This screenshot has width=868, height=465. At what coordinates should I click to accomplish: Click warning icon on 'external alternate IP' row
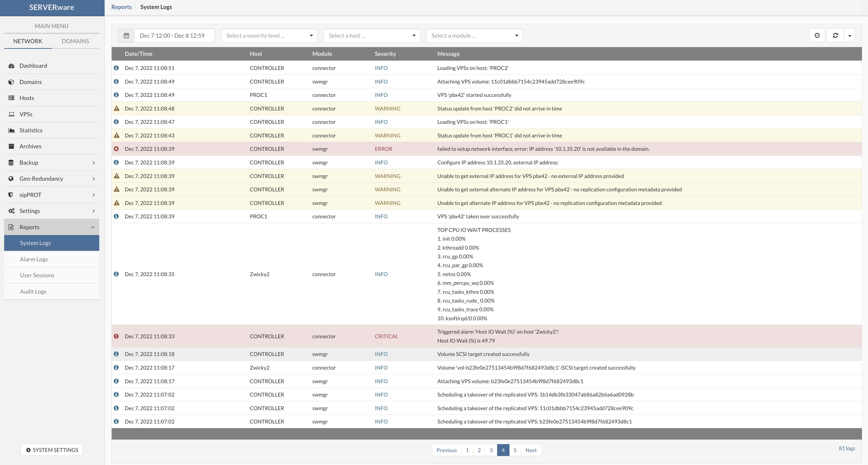[117, 189]
